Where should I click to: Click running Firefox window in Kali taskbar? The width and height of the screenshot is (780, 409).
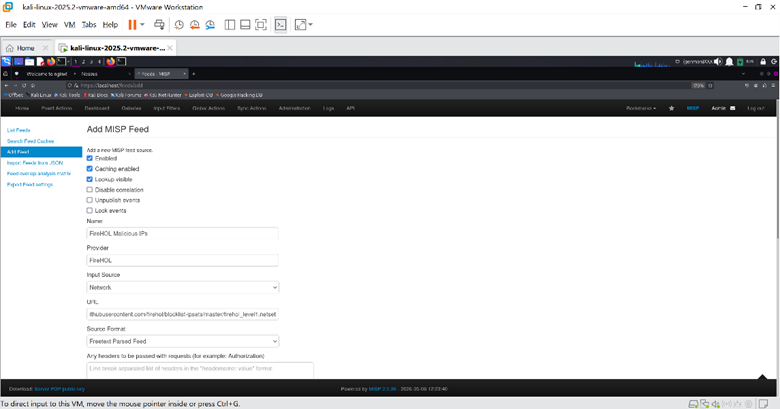[110, 62]
